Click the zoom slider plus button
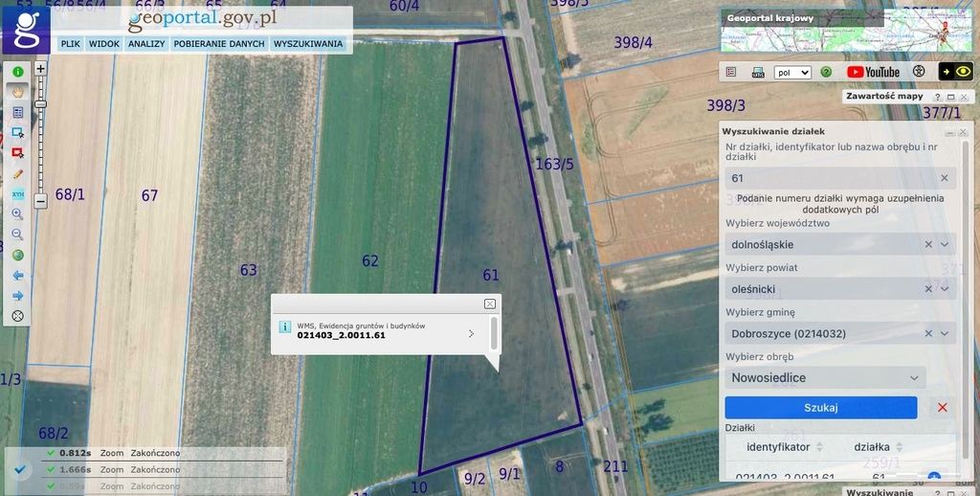 point(40,69)
